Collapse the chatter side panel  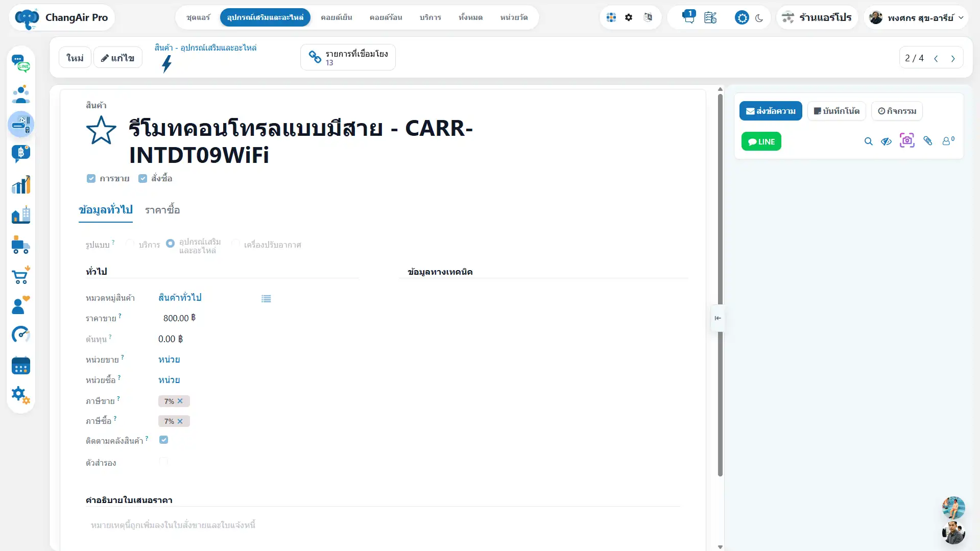(x=718, y=318)
